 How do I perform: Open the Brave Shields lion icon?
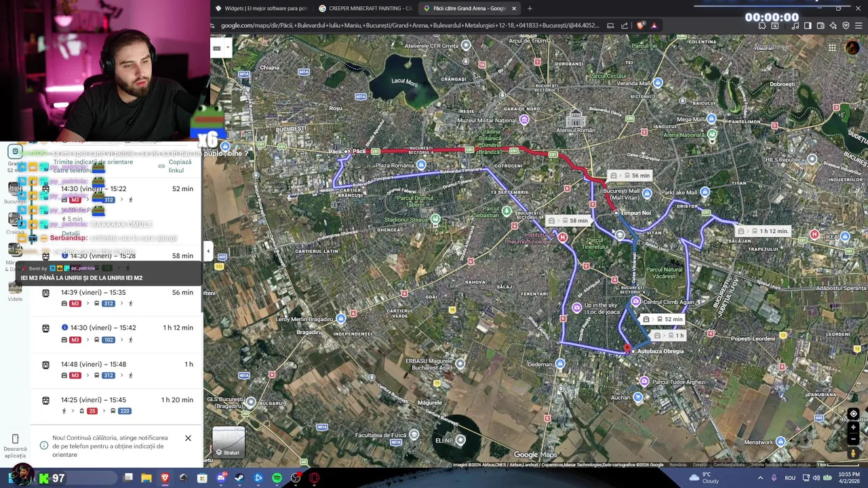pos(641,26)
